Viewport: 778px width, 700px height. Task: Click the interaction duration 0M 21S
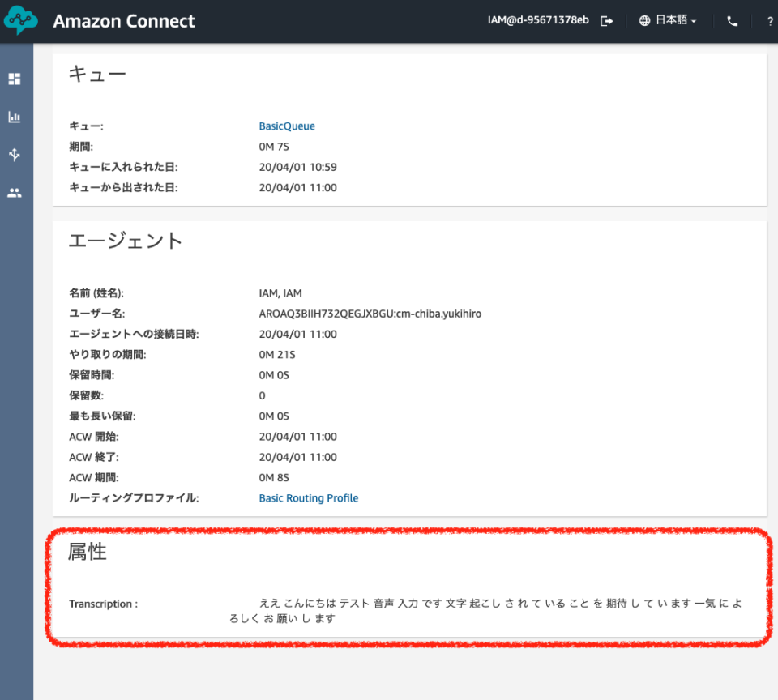point(277,355)
